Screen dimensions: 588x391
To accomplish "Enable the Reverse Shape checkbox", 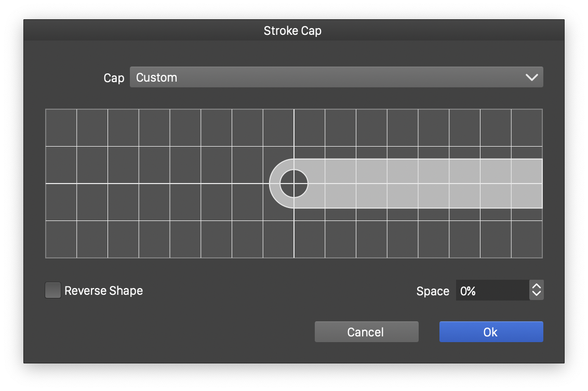I will [x=52, y=290].
